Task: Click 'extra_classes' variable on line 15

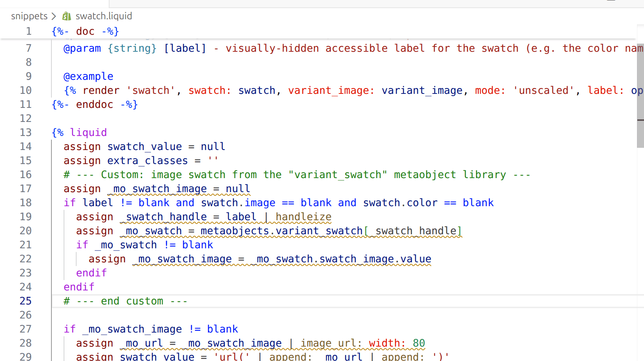Action: (148, 161)
